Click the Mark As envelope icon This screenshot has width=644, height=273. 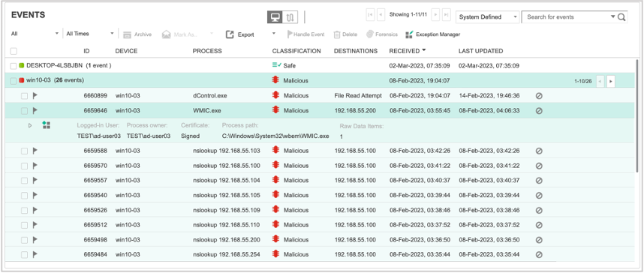coord(167,34)
